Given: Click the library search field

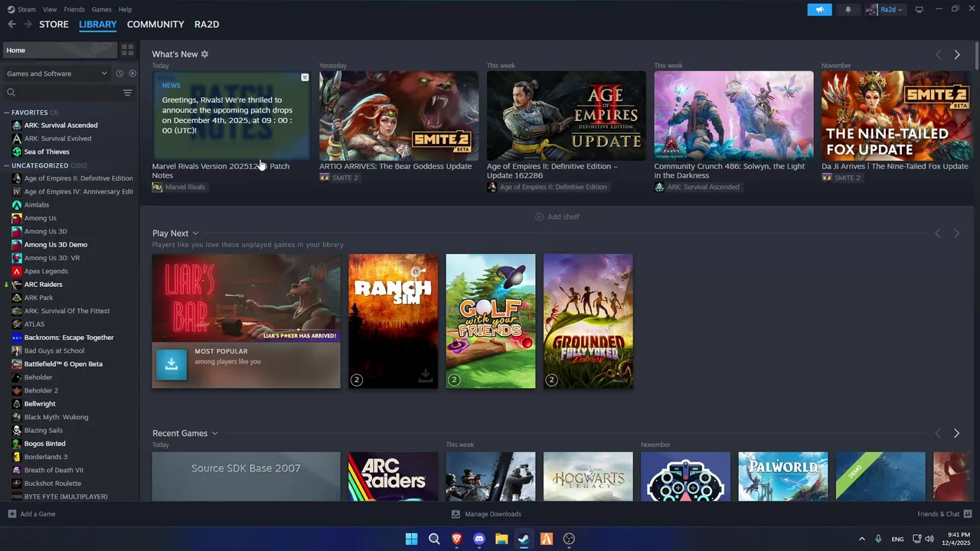Looking at the screenshot, I should coord(61,93).
